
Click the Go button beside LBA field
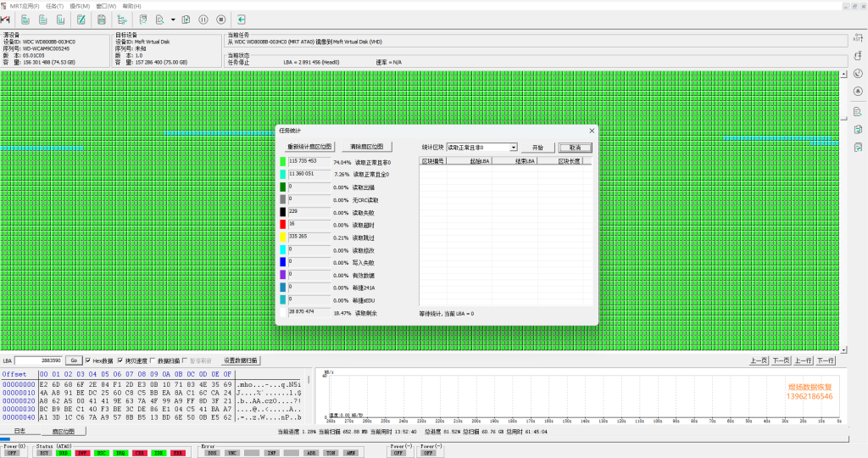point(74,360)
